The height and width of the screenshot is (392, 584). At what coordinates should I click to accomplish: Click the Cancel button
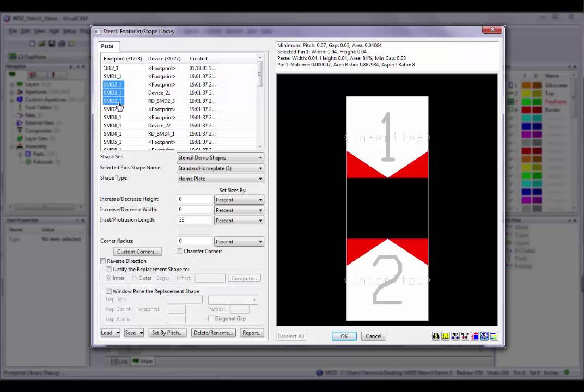click(x=374, y=336)
